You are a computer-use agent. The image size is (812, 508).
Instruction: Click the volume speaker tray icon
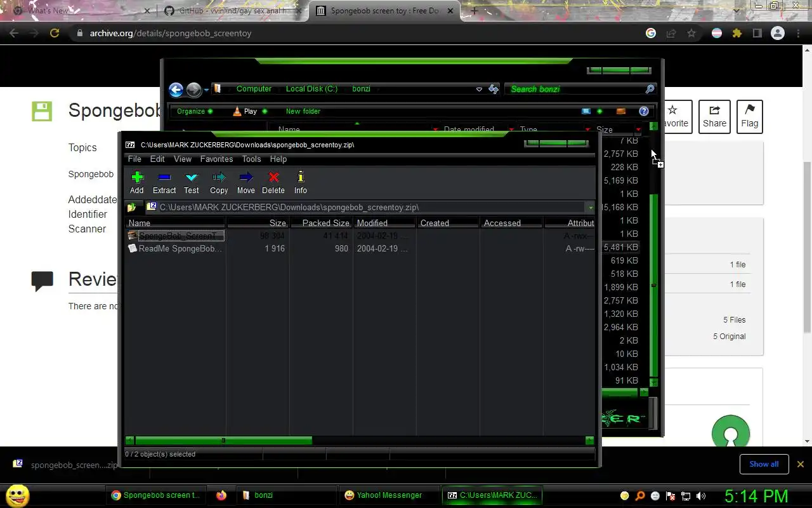[701, 496]
